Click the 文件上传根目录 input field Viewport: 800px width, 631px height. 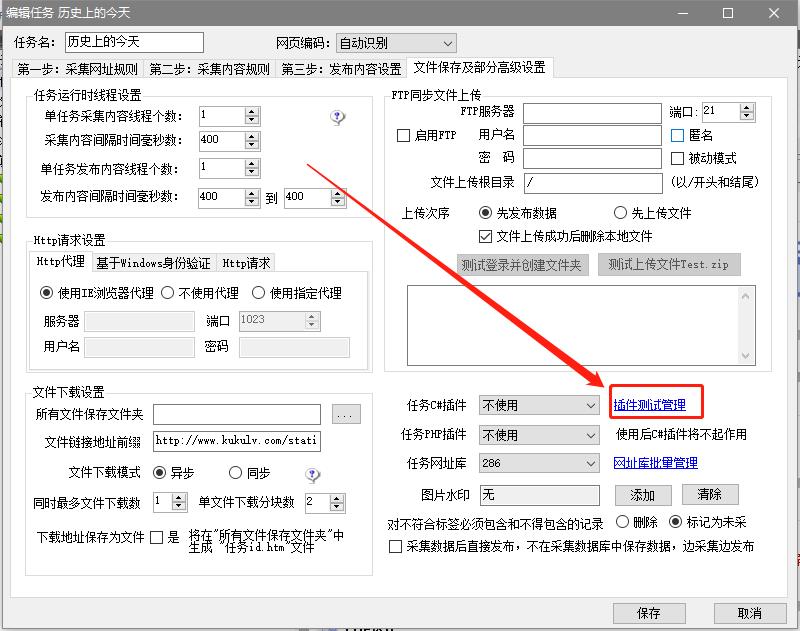593,183
